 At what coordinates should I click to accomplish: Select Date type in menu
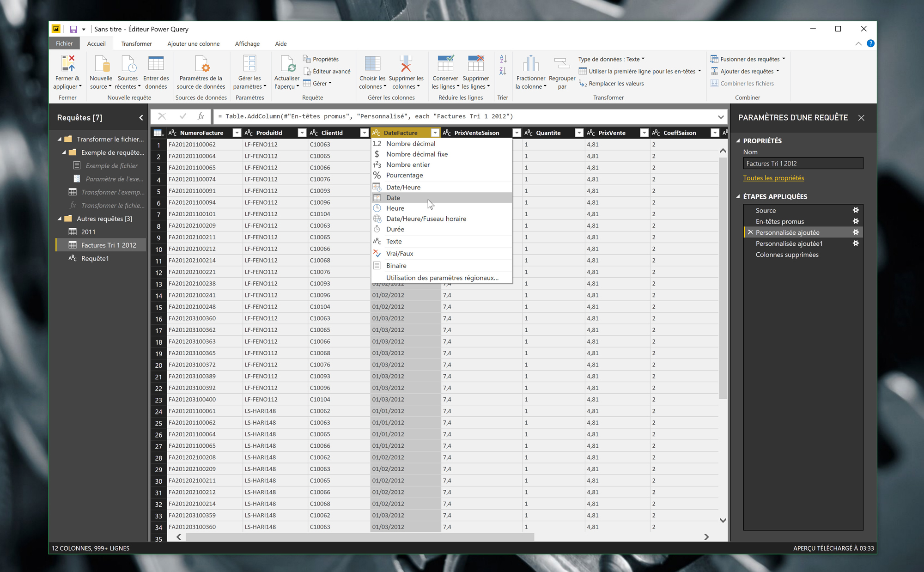(x=442, y=198)
